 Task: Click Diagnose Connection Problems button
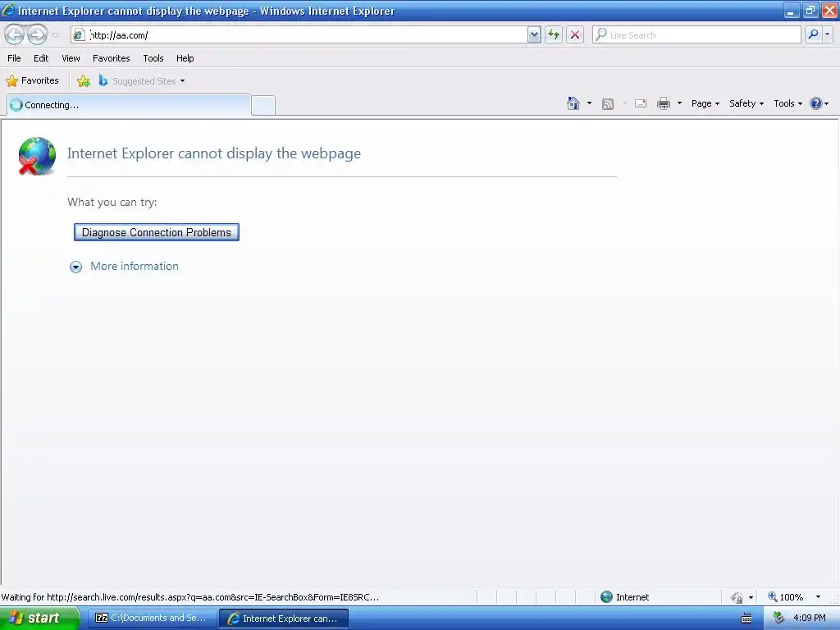[157, 232]
